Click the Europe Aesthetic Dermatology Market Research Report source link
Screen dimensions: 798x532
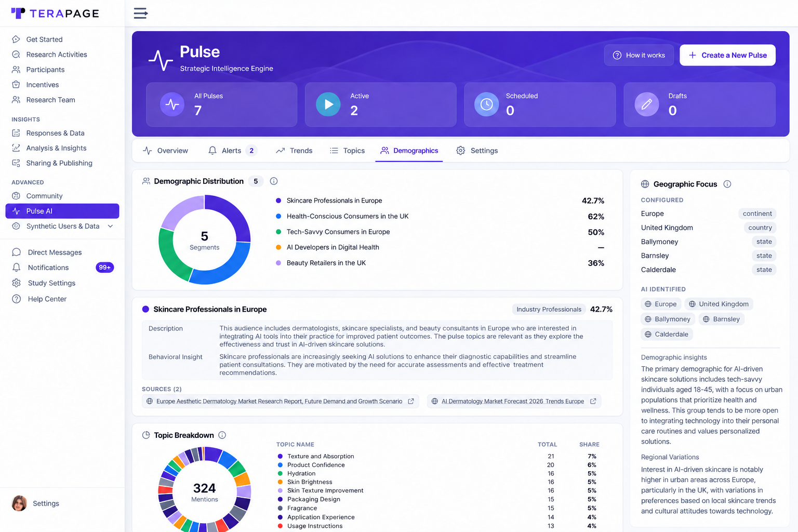(x=280, y=401)
